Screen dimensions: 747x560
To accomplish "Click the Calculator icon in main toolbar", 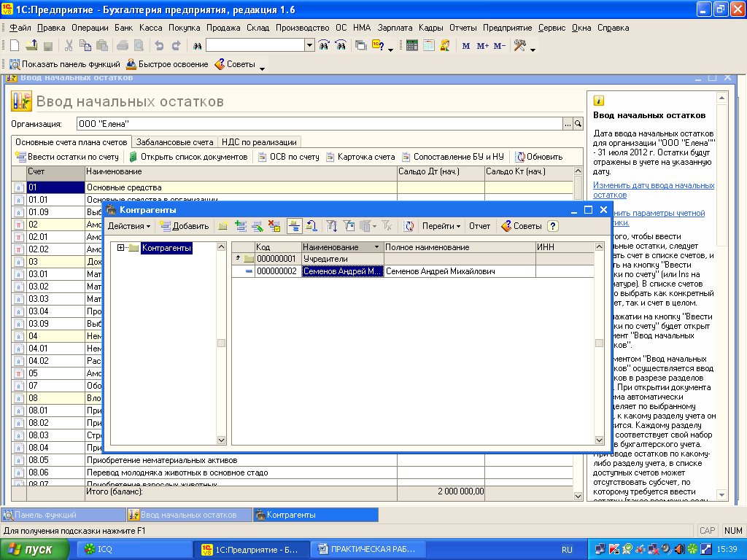I will click(412, 45).
